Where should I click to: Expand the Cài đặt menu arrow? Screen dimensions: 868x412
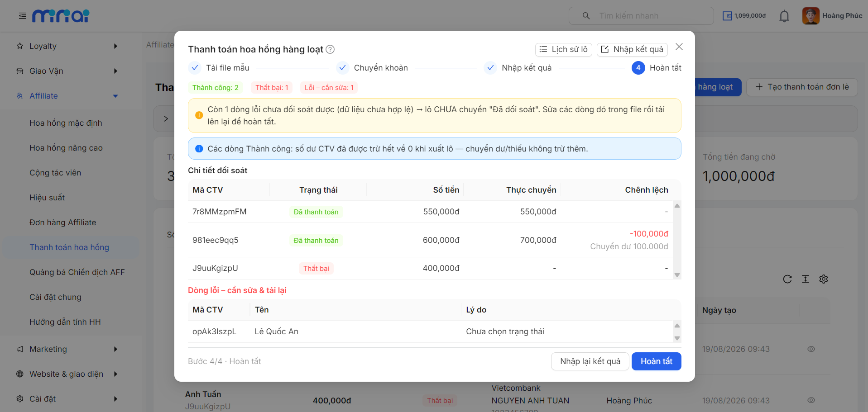tap(115, 399)
